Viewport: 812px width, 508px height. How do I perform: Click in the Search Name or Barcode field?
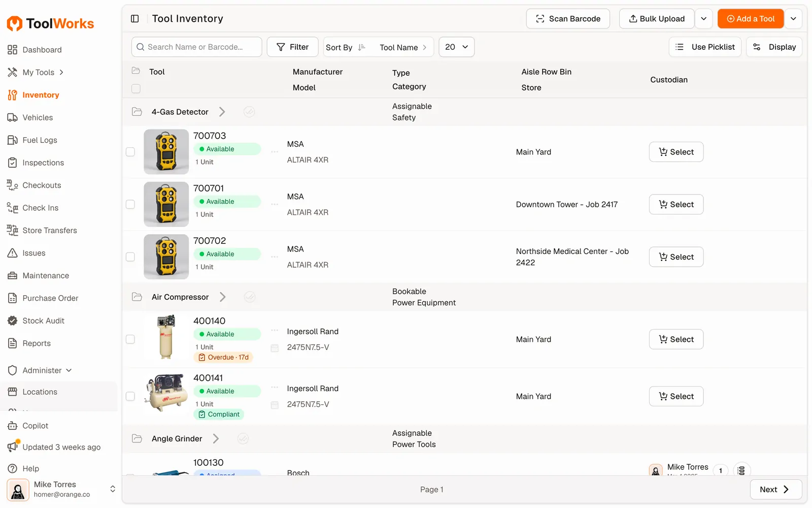(197, 47)
